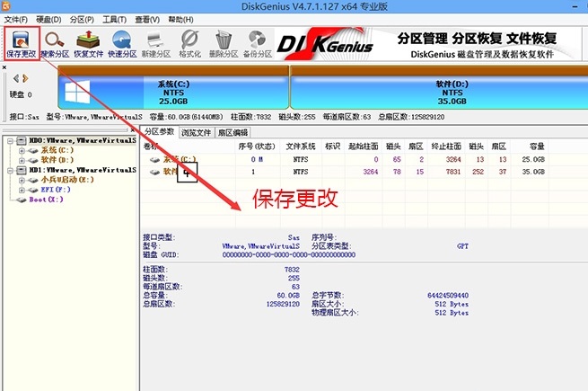Click the 起始柱面 column header
Screen dimensions: 588x391
click(x=363, y=147)
